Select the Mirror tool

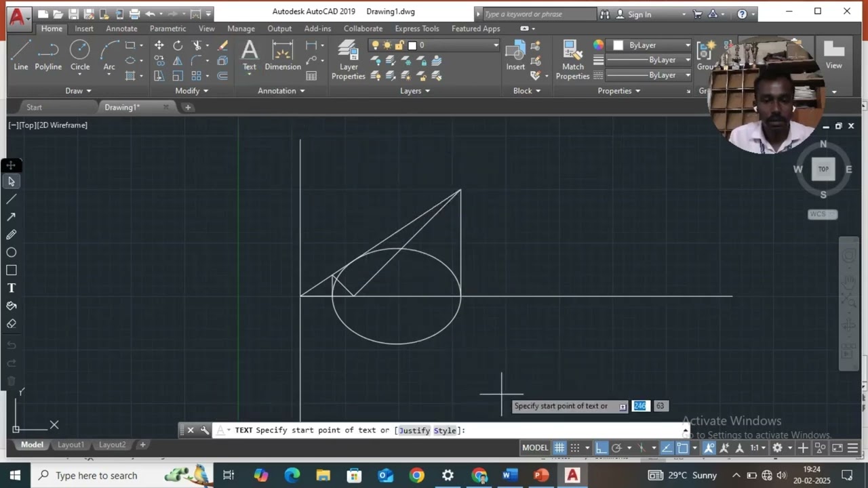[x=178, y=60]
